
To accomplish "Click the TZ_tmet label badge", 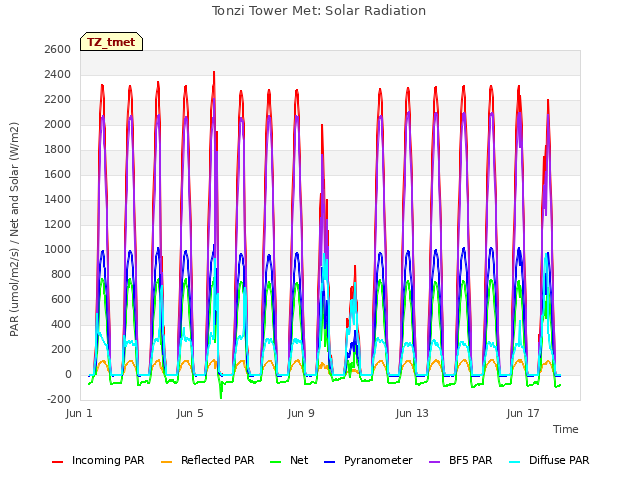I will pyautogui.click(x=111, y=42).
